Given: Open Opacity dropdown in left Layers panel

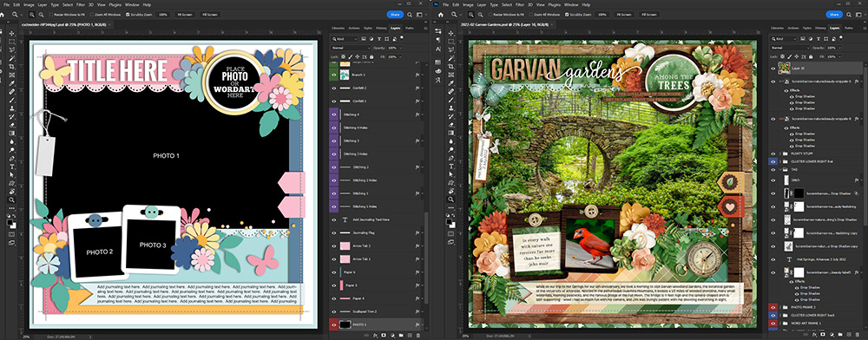Looking at the screenshot, I should pyautogui.click(x=400, y=48).
